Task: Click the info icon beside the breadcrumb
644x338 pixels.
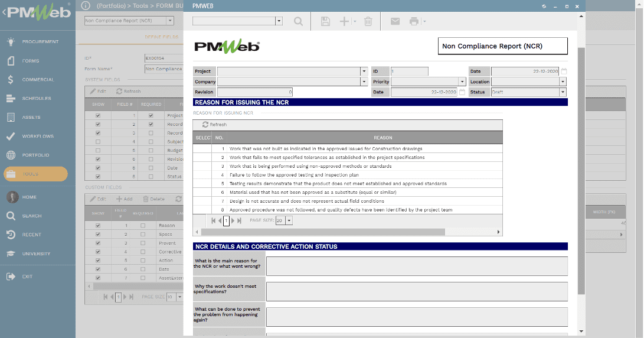Action: click(x=86, y=6)
